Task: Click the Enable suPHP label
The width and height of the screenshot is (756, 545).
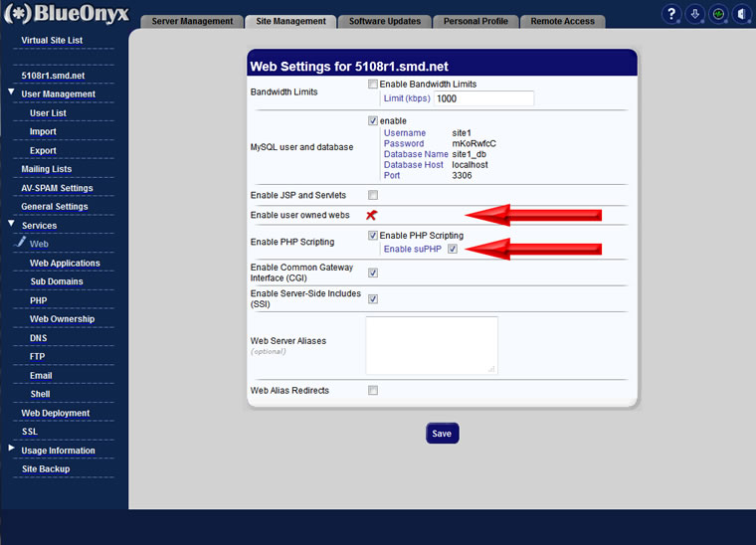Action: tap(412, 250)
